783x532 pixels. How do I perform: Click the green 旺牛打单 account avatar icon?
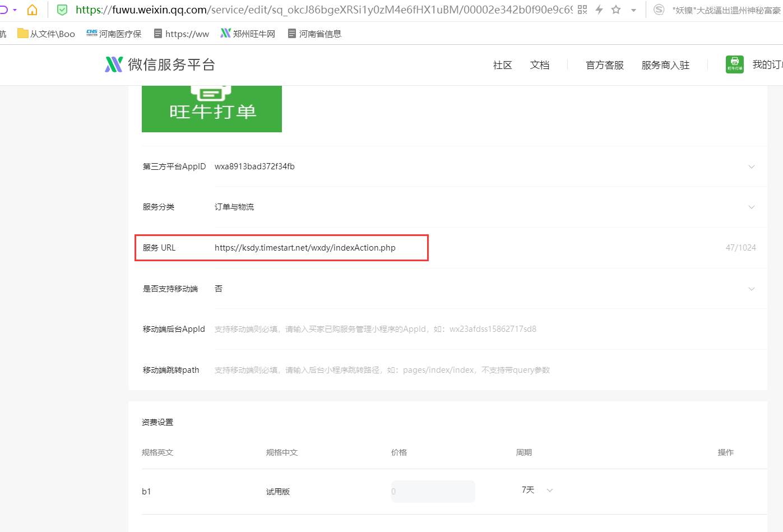click(735, 64)
